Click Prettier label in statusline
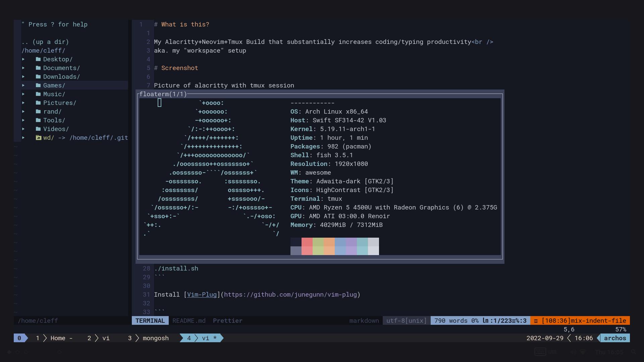644x362 pixels. (227, 321)
